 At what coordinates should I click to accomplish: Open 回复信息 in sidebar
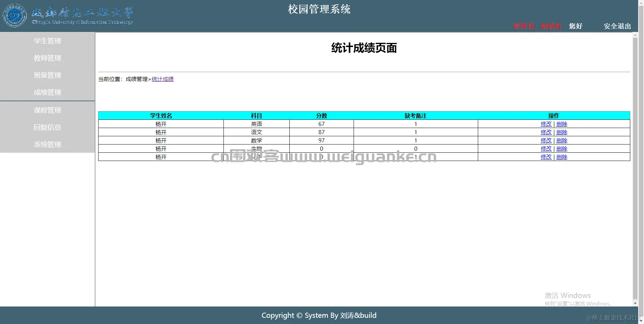tap(47, 127)
